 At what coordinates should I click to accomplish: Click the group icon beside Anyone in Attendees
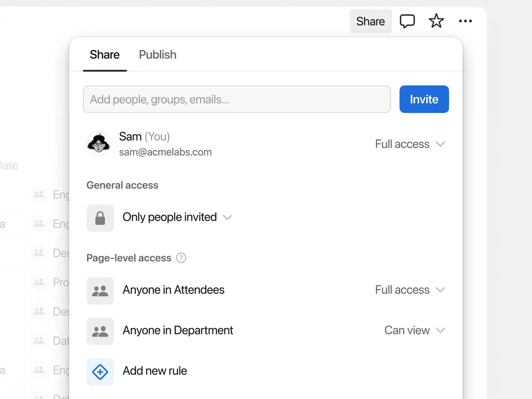[x=100, y=290]
